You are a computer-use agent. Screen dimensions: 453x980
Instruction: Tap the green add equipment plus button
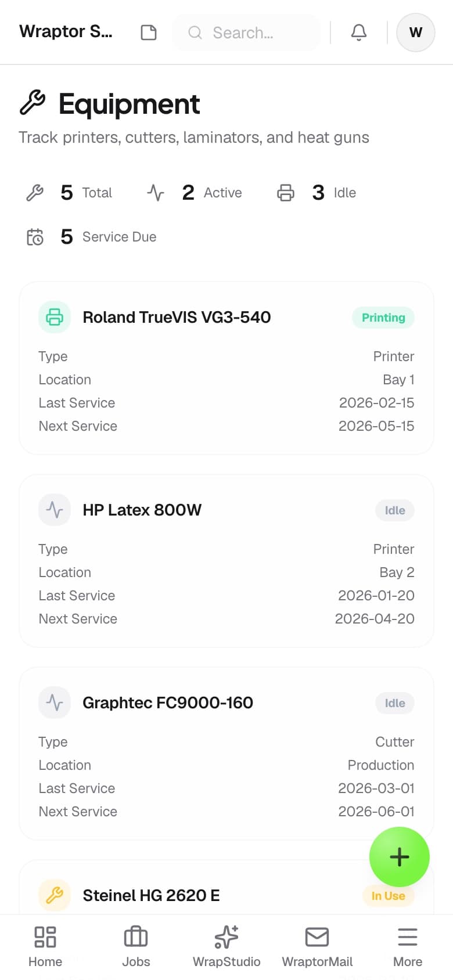400,857
